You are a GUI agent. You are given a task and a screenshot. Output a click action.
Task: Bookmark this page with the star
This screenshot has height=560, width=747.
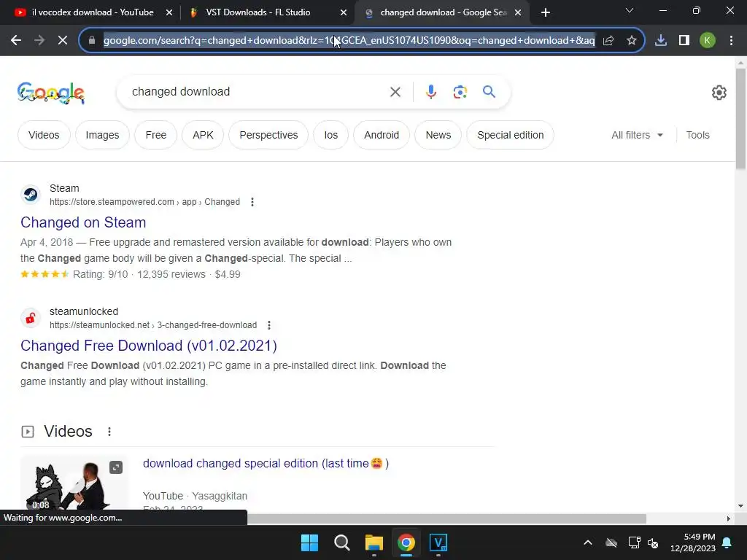[632, 41]
